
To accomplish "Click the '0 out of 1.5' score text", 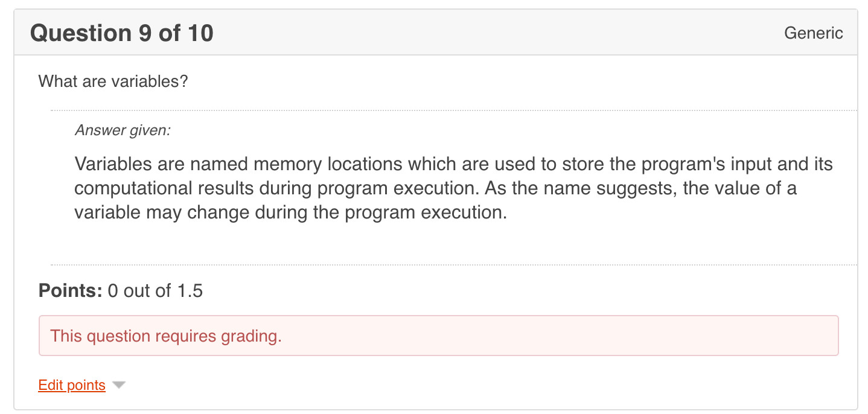I will click(155, 291).
